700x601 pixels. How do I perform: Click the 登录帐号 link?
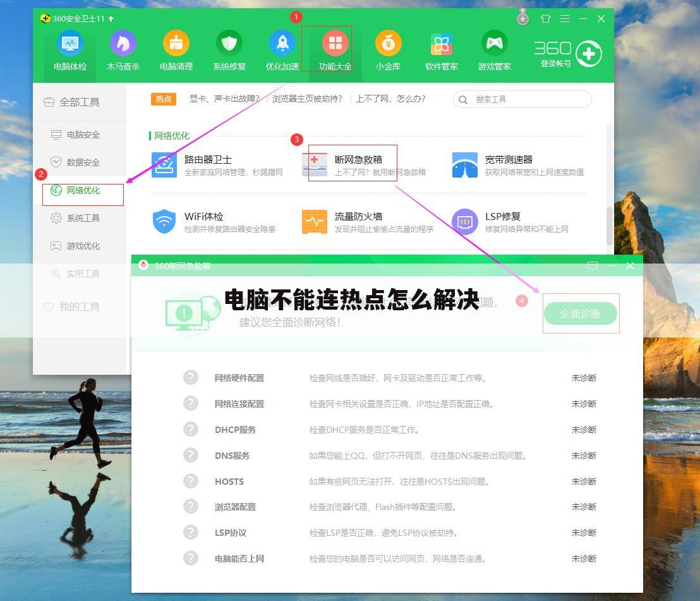pos(555,64)
